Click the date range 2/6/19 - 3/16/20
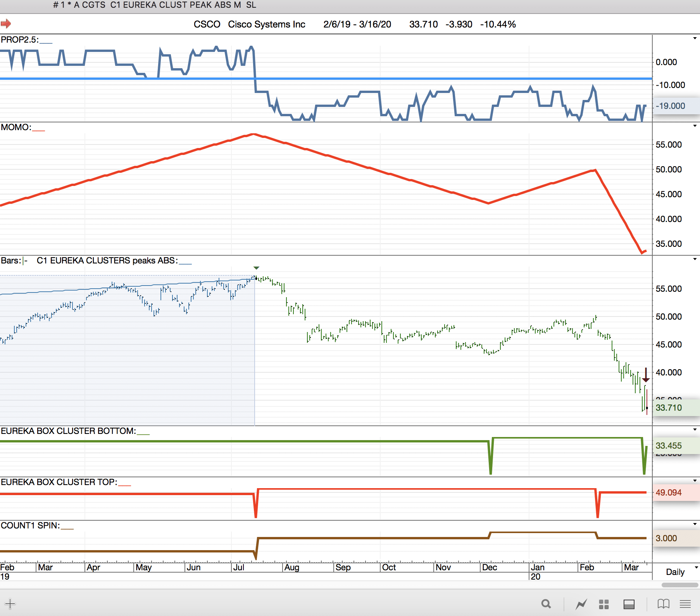The image size is (700, 616). click(357, 24)
